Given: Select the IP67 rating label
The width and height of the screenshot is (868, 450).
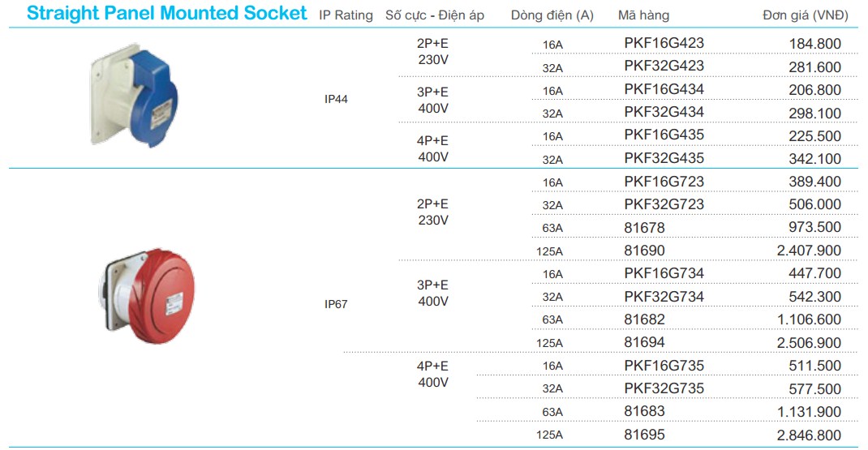Looking at the screenshot, I should [336, 304].
